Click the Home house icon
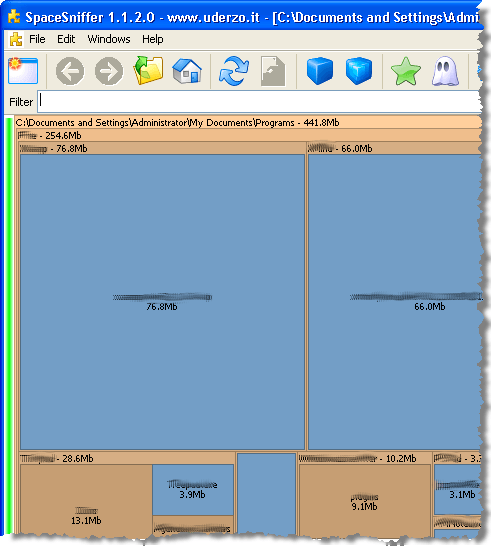The image size is (491, 546). click(x=187, y=71)
